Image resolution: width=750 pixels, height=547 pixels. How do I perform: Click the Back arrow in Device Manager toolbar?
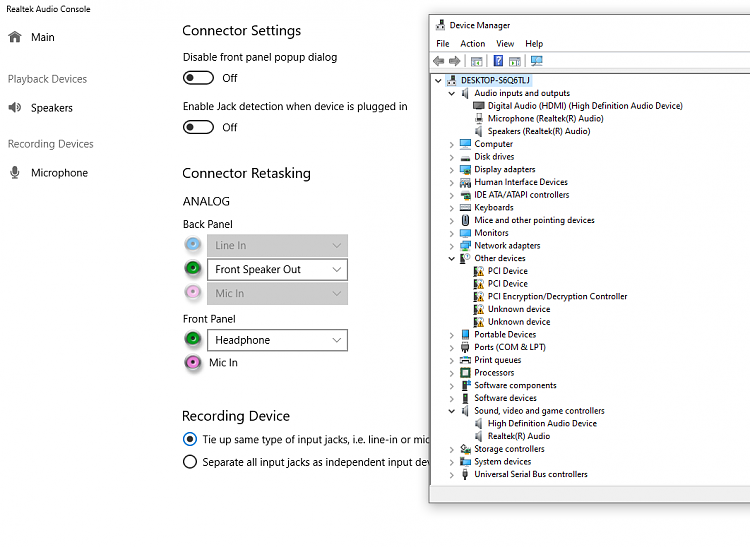pos(439,61)
